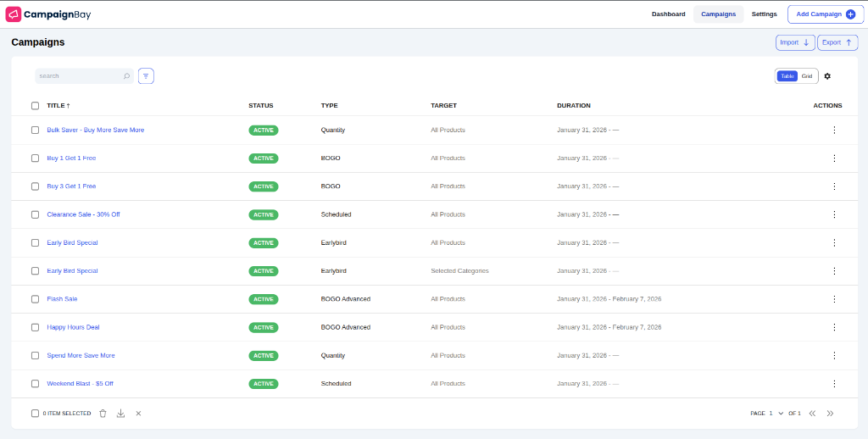Sort by the Title column header
This screenshot has width=868, height=439.
[58, 106]
